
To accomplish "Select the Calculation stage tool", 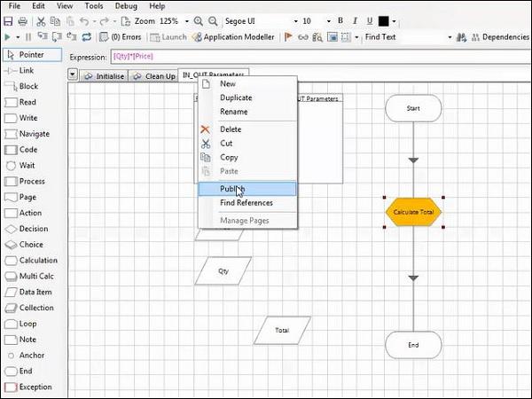I will (x=31, y=261).
